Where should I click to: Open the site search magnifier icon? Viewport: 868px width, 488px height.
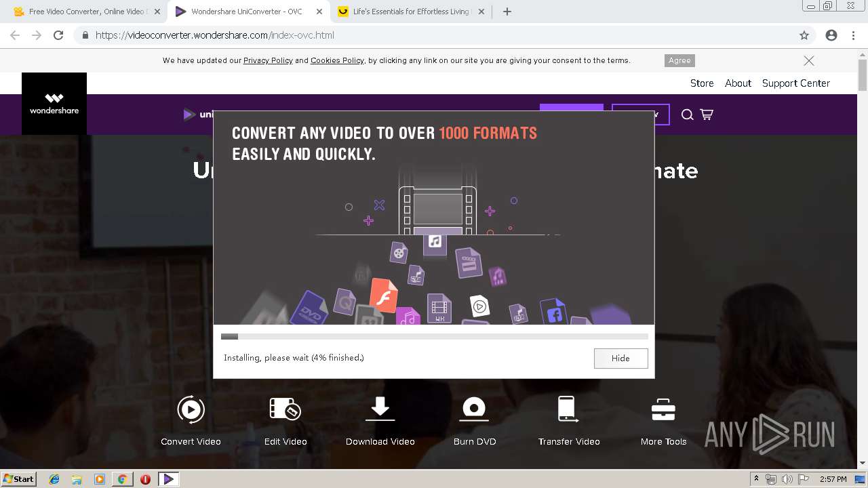(x=687, y=115)
